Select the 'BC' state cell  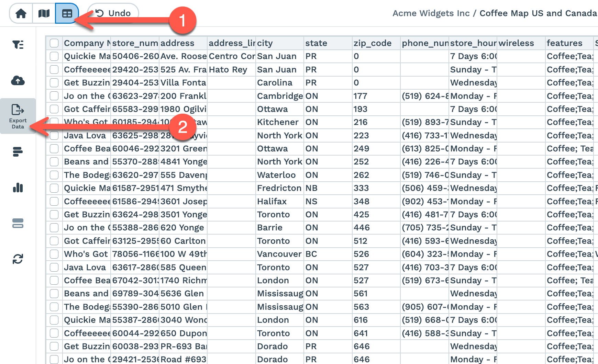(x=328, y=254)
